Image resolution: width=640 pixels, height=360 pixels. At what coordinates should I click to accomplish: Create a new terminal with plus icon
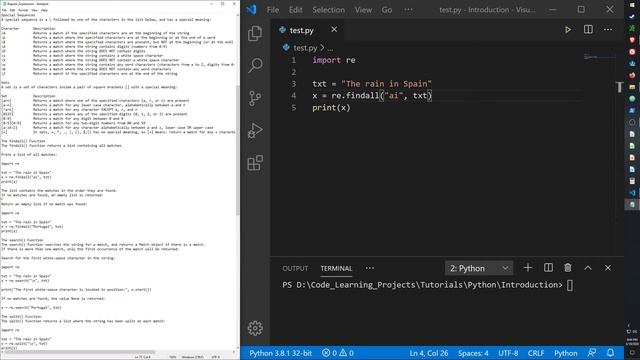coord(528,268)
